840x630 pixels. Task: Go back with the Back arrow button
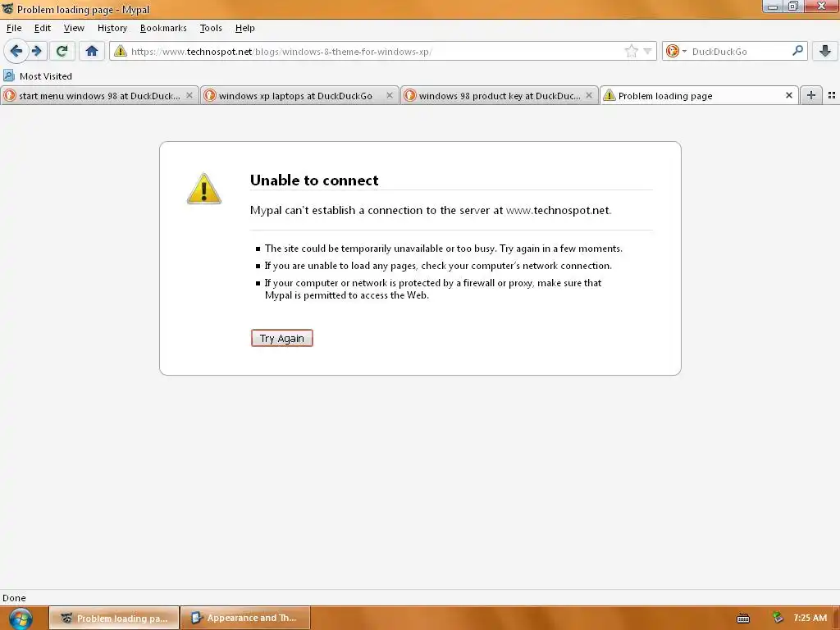(x=16, y=52)
